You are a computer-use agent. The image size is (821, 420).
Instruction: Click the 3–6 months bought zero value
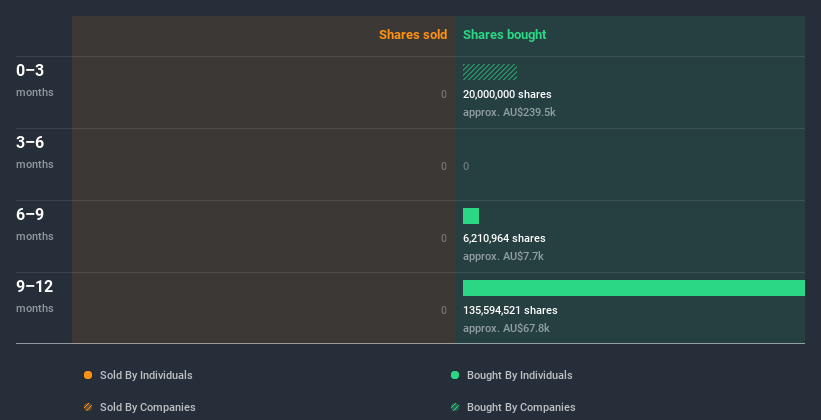point(466,167)
